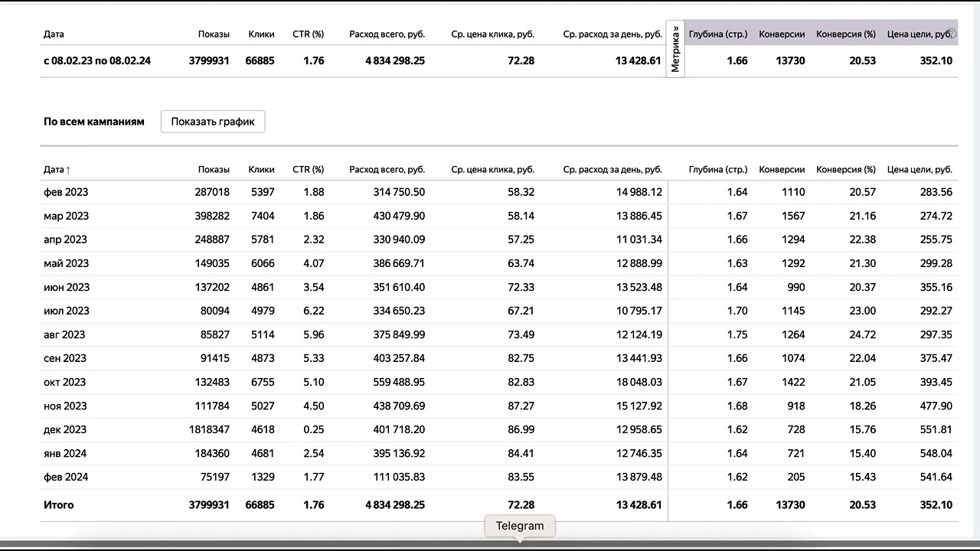Select CTR value 2.32 for апр 2023
980x551 pixels.
pyautogui.click(x=314, y=240)
